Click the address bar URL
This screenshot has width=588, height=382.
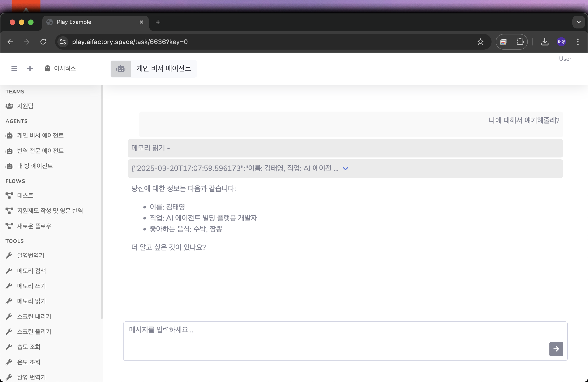tap(130, 42)
